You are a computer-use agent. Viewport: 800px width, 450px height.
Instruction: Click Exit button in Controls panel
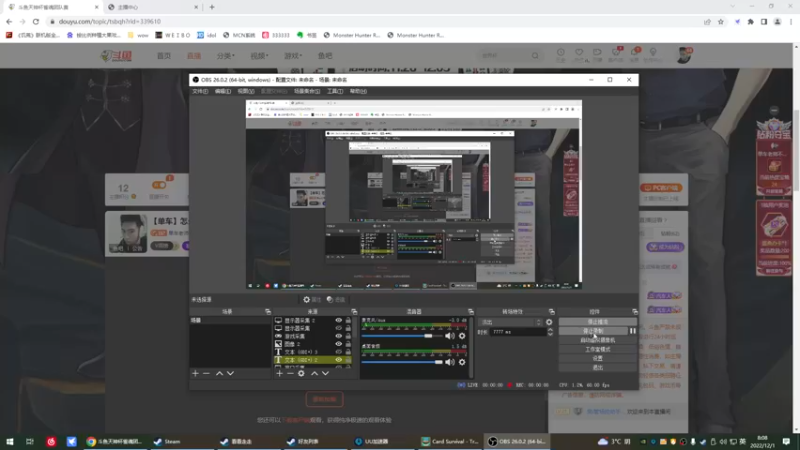coord(597,367)
